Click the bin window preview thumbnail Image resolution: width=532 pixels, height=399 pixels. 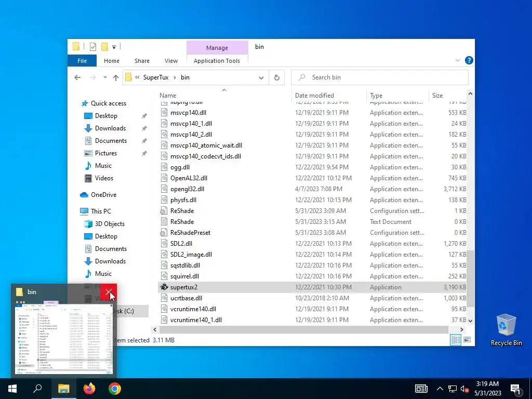tap(64, 338)
